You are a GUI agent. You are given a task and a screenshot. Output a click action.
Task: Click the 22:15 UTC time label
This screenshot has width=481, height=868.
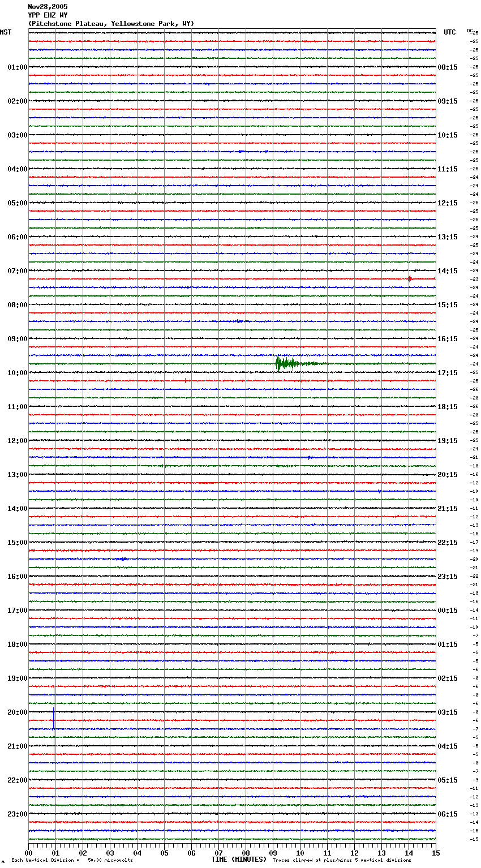(448, 543)
